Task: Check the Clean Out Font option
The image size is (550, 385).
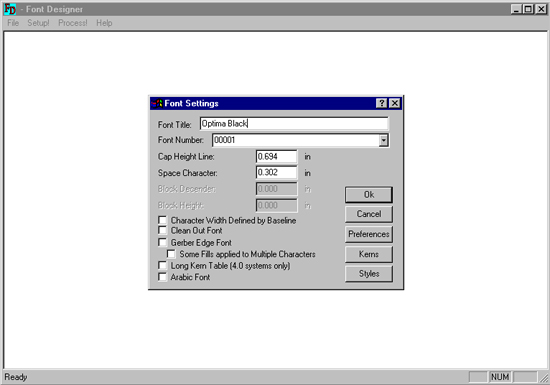Action: (162, 230)
